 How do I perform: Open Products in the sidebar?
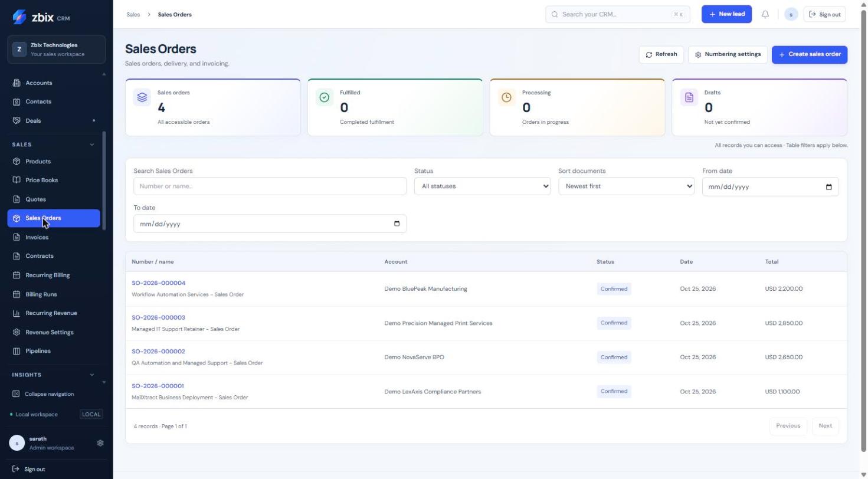click(54, 162)
